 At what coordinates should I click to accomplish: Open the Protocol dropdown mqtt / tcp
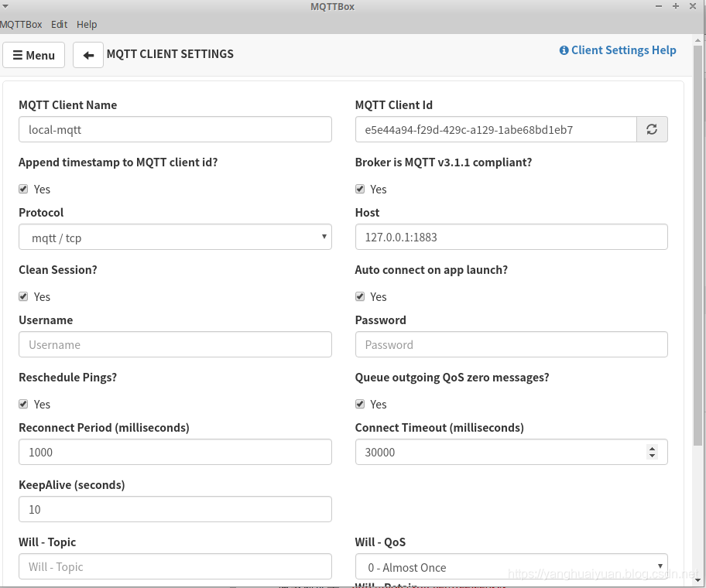[x=175, y=237]
